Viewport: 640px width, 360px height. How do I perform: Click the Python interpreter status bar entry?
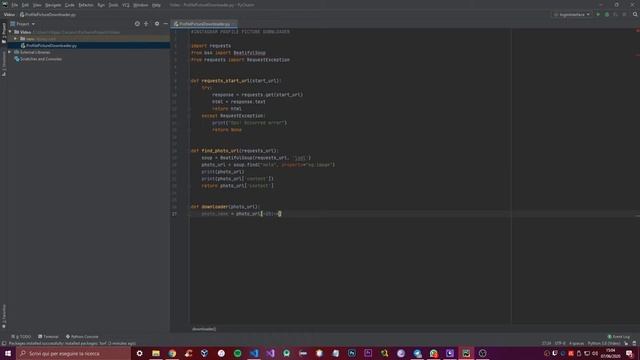[604, 344]
